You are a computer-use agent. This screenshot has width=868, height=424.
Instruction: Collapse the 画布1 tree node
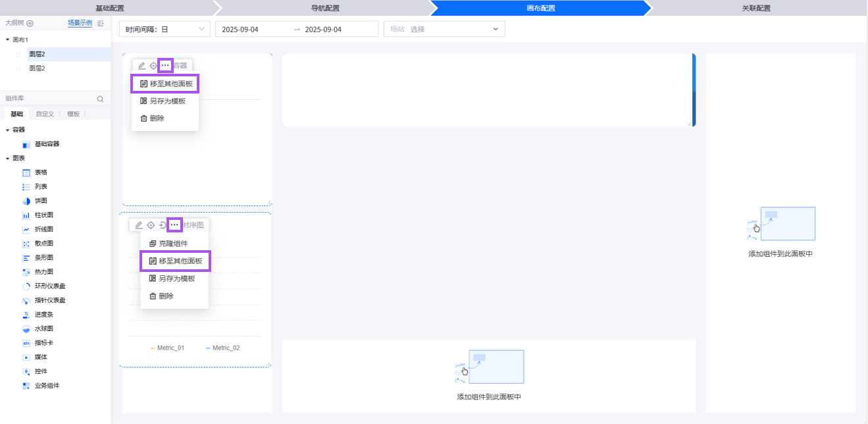click(7, 40)
